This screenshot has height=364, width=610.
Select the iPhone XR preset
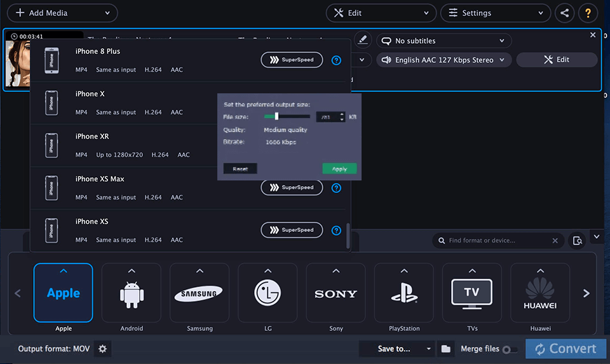(x=124, y=145)
